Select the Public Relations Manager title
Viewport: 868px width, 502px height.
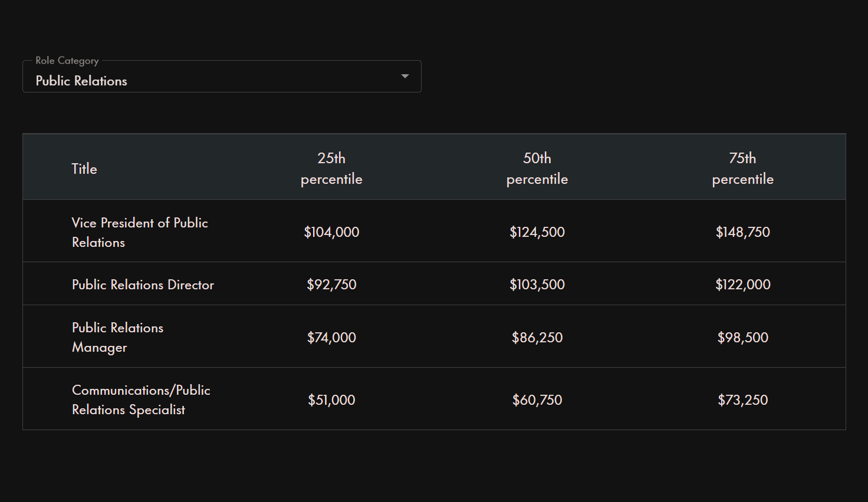(117, 337)
